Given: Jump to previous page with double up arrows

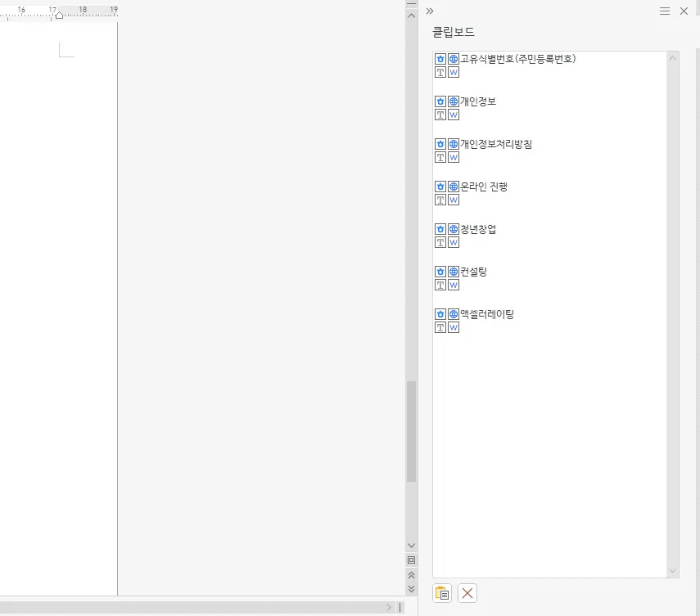Looking at the screenshot, I should [411, 575].
